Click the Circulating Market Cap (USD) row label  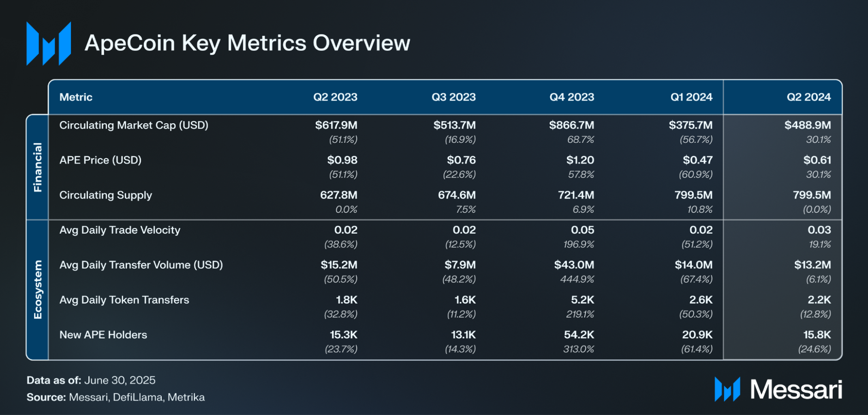[134, 125]
